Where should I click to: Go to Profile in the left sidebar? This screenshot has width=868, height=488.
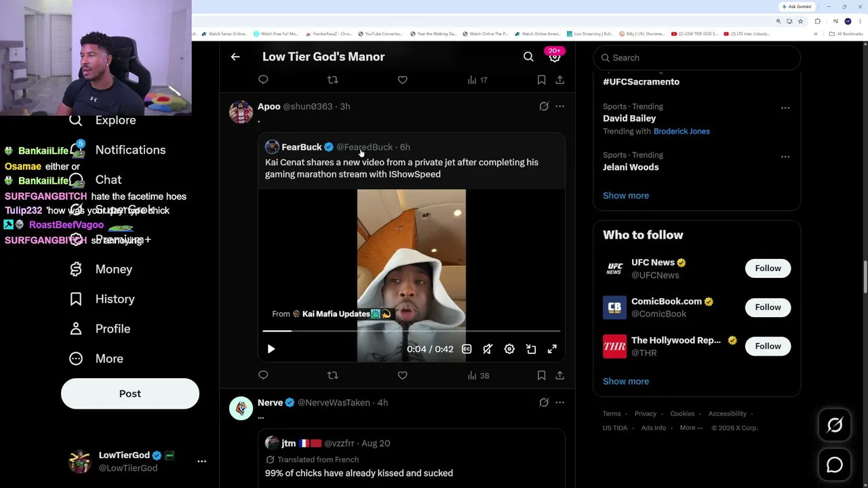[x=100, y=329]
